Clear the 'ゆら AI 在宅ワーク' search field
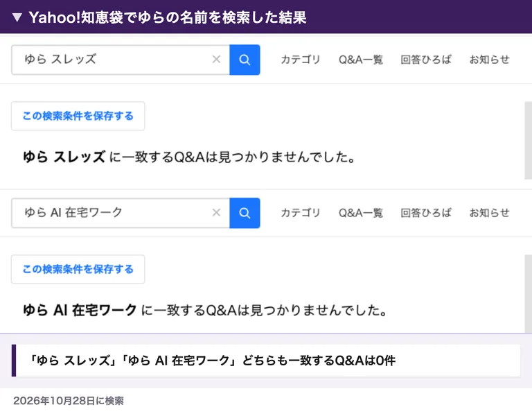The image size is (532, 416). pos(216,213)
